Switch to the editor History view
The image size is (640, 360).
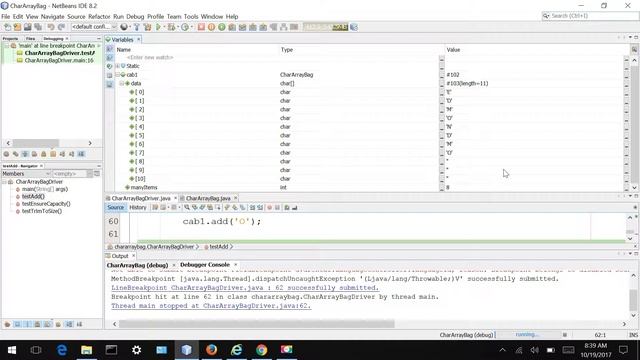click(138, 207)
